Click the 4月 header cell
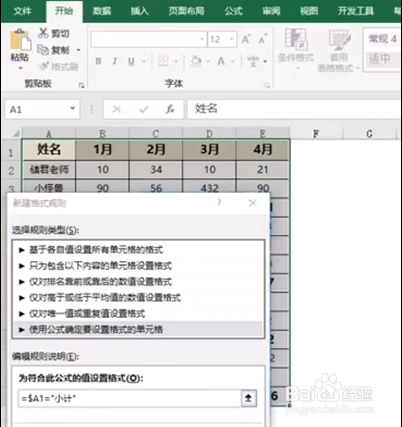This screenshot has width=402, height=427. (x=263, y=150)
